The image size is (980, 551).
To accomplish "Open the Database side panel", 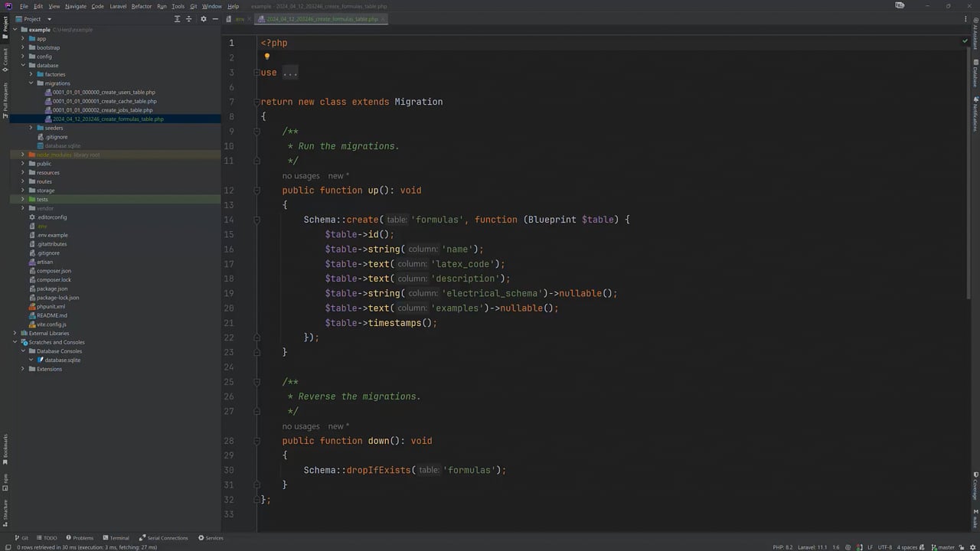I will [975, 73].
